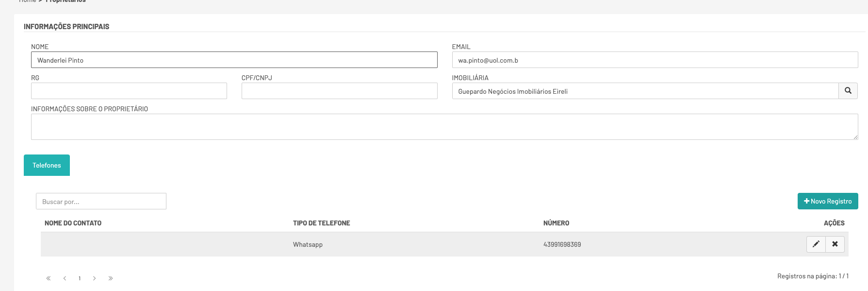Select the Whatsapp cell in phone table

click(x=308, y=244)
